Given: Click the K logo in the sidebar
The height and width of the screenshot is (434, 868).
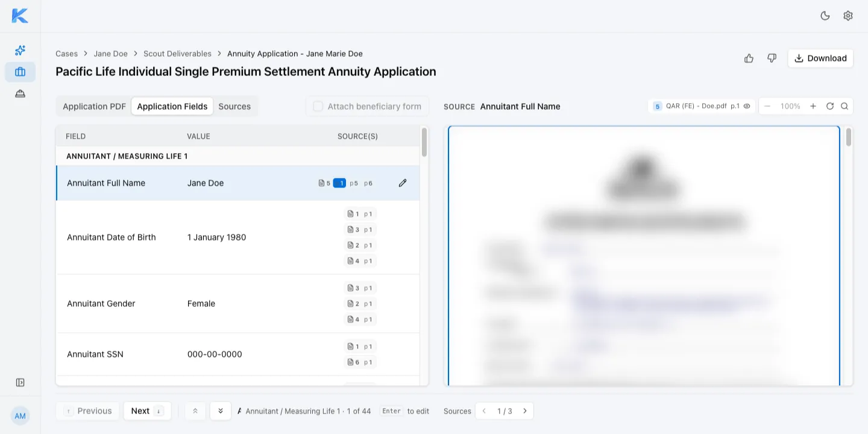Looking at the screenshot, I should [x=20, y=16].
